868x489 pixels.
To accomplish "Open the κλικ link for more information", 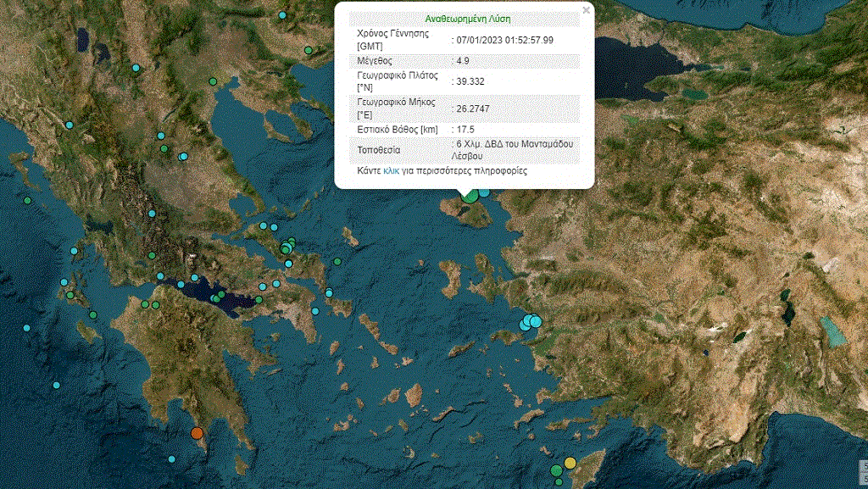I will [x=392, y=171].
